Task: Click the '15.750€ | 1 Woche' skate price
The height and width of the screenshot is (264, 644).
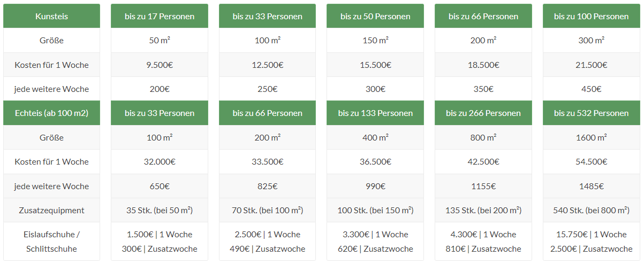Action: [591, 234]
